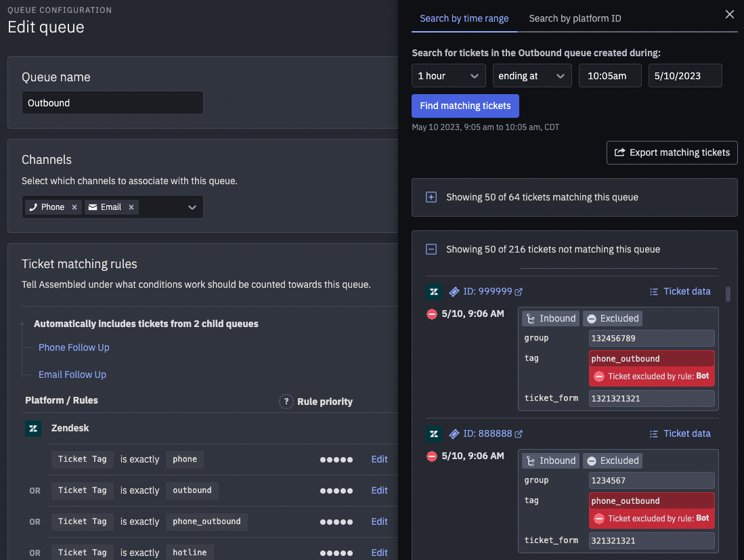Click the ticket tag icon next to ID 888888
Image resolution: width=744 pixels, height=560 pixels.
(x=454, y=434)
